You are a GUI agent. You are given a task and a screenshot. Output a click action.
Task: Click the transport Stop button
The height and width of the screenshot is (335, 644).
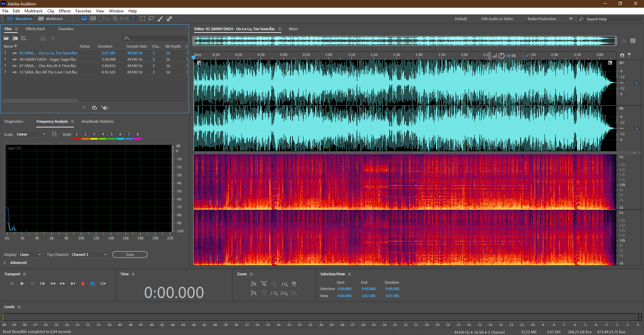[x=12, y=284]
